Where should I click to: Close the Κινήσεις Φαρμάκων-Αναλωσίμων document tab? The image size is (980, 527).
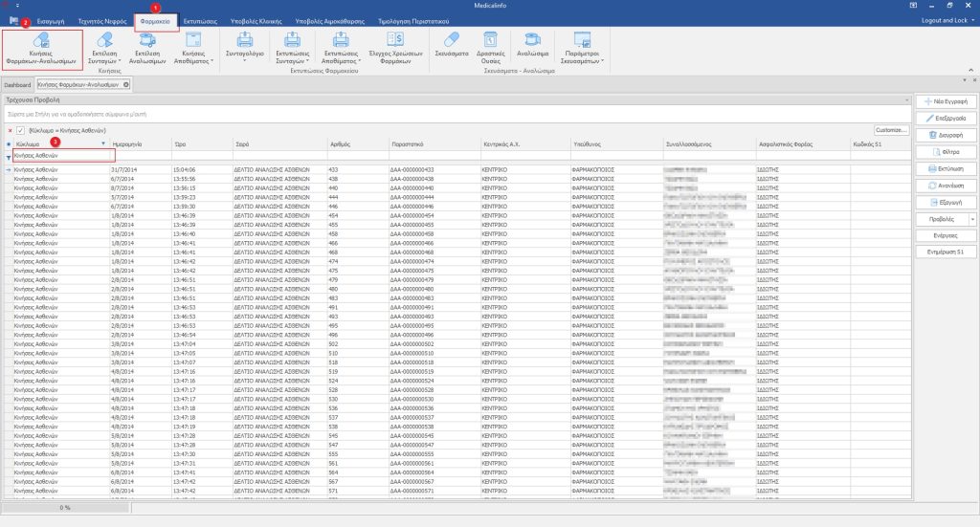[x=126, y=85]
